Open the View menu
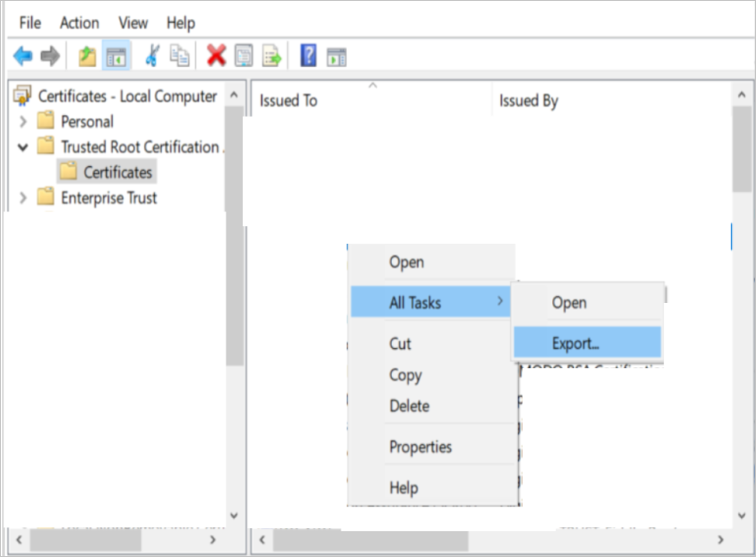The width and height of the screenshot is (756, 557). pyautogui.click(x=132, y=23)
